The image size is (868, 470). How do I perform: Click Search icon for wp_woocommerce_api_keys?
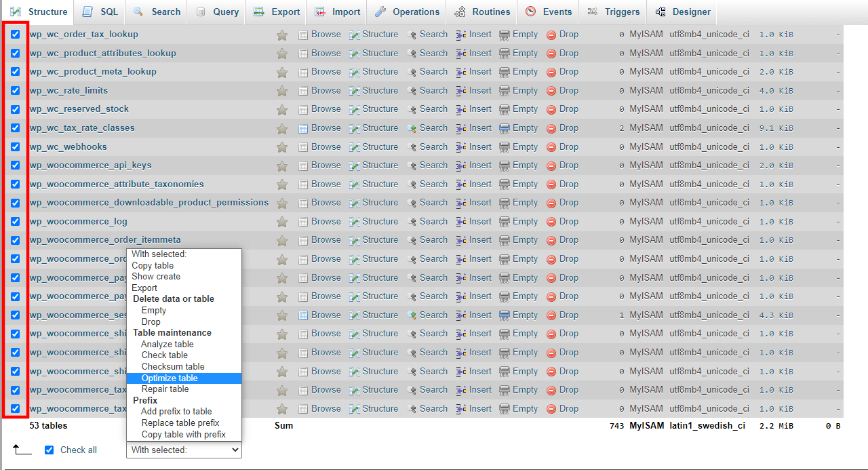[x=412, y=165]
